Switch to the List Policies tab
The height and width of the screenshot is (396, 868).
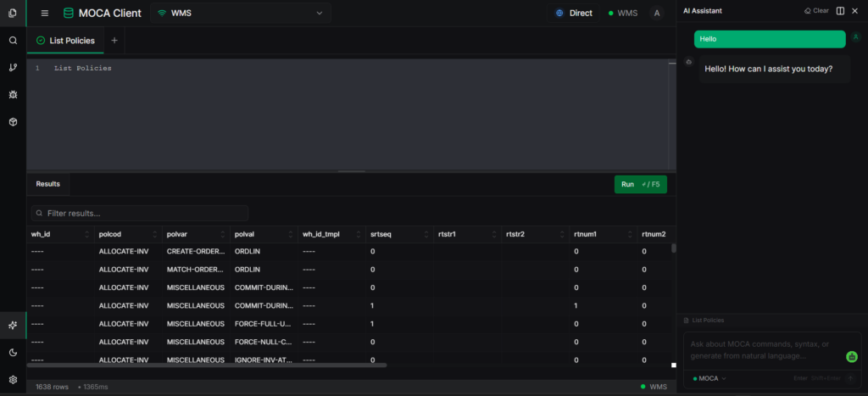(65, 41)
